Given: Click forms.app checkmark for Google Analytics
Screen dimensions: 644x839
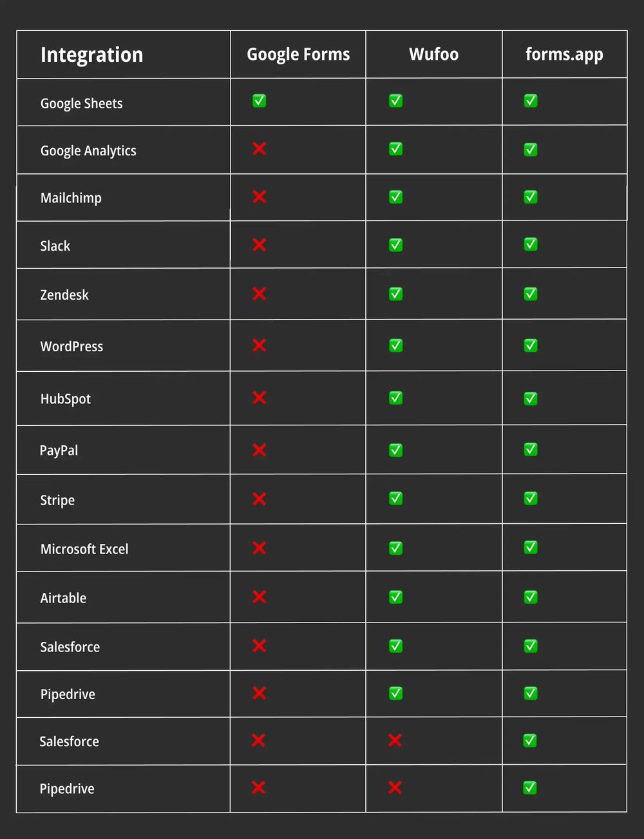Looking at the screenshot, I should coord(531,149).
